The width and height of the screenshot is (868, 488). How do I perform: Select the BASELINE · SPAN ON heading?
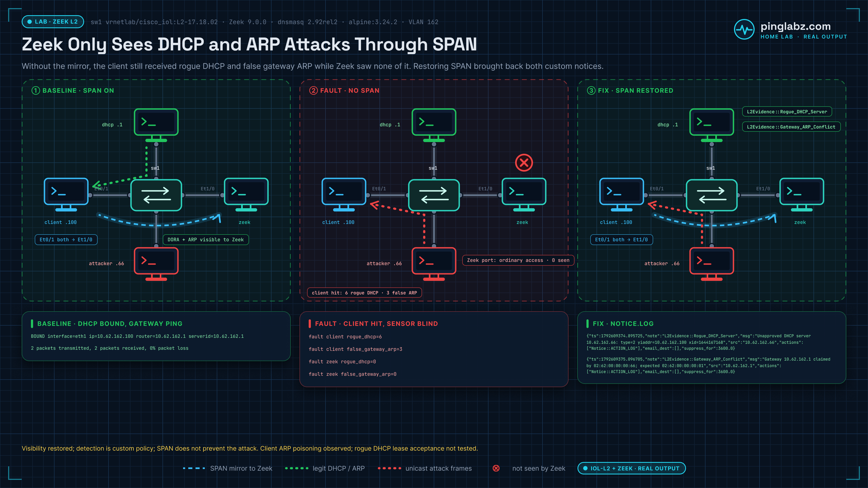[73, 90]
